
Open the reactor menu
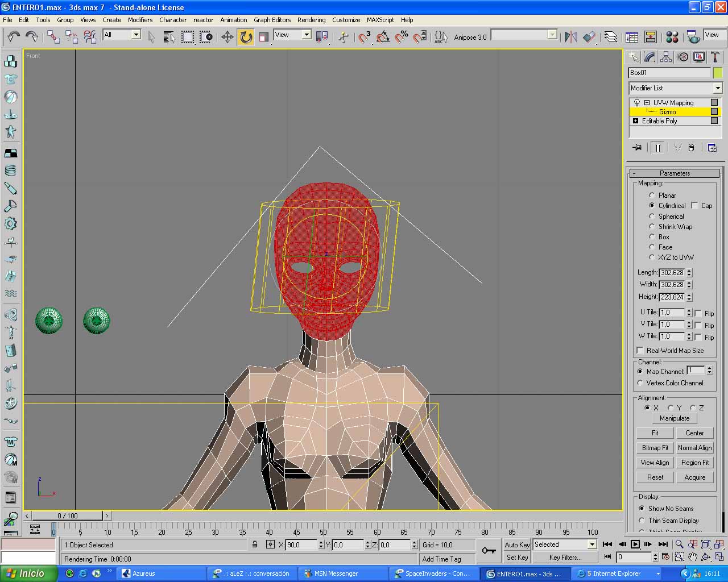[203, 20]
